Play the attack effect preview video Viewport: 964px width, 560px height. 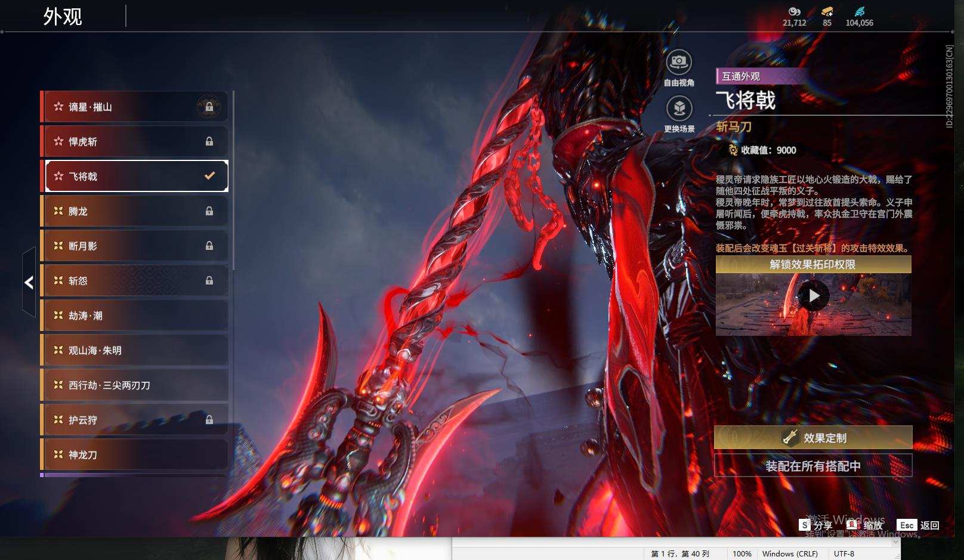[x=814, y=296]
